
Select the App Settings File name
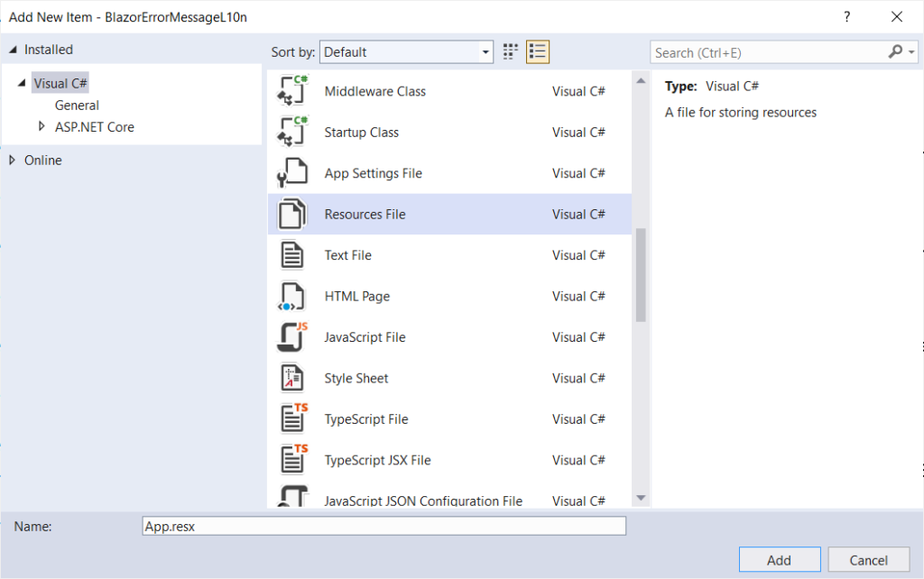pyautogui.click(x=373, y=173)
